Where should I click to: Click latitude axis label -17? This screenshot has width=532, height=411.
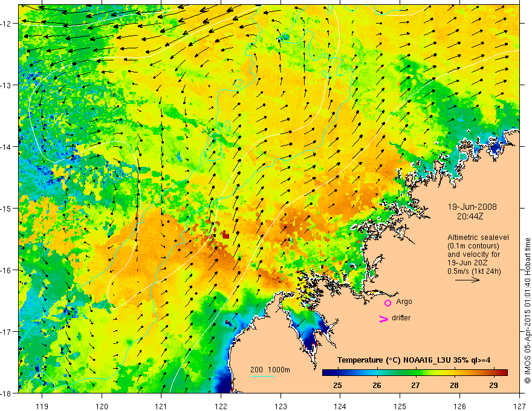coord(7,332)
